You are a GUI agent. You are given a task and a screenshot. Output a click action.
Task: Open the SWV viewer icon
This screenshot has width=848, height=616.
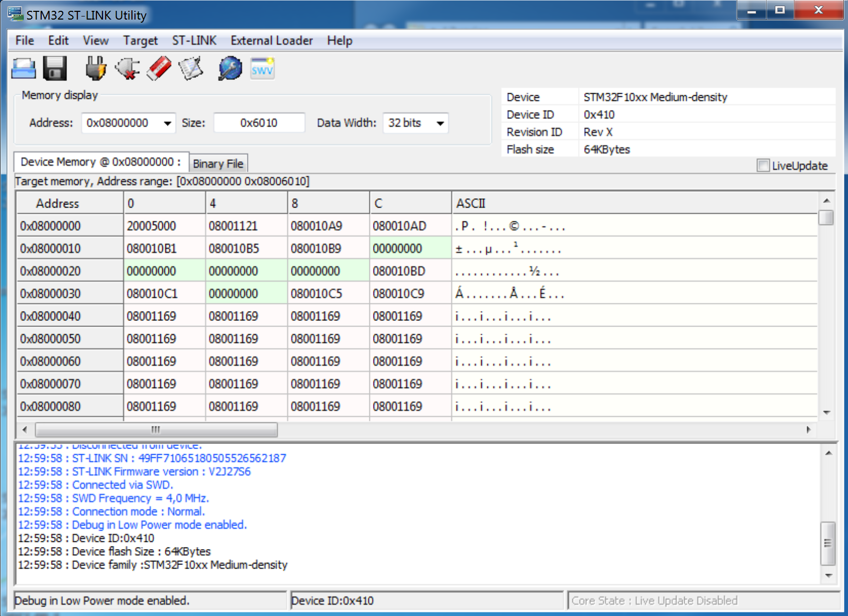[262, 69]
